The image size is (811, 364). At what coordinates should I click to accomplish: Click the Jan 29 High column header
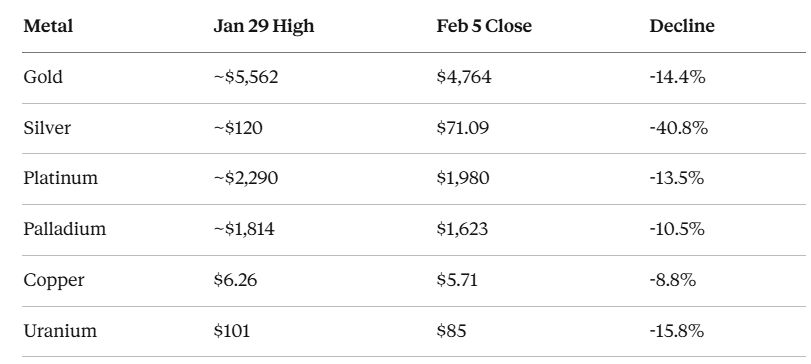264,26
